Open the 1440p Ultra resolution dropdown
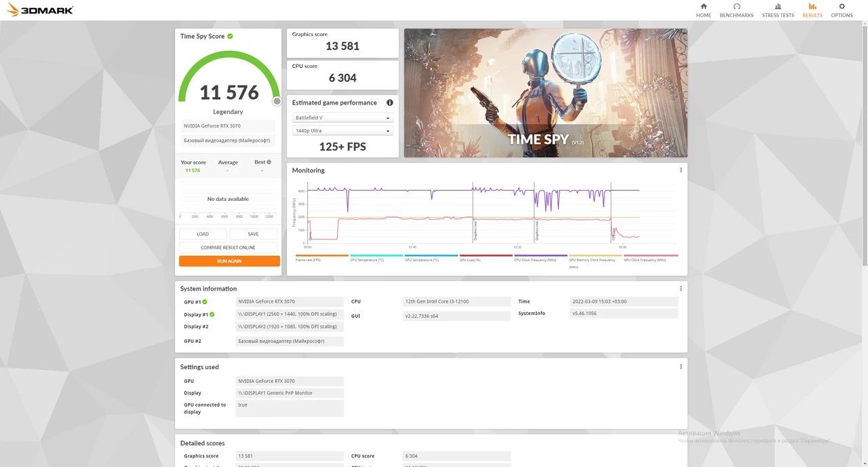The width and height of the screenshot is (868, 467). click(342, 130)
